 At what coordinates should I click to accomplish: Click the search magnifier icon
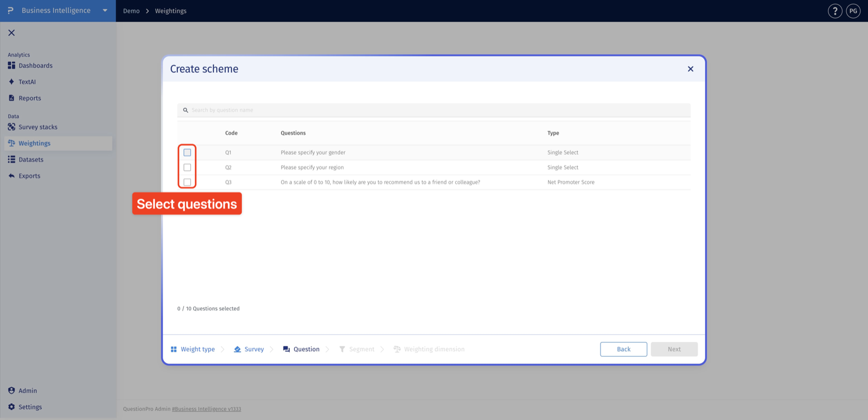coord(186,110)
